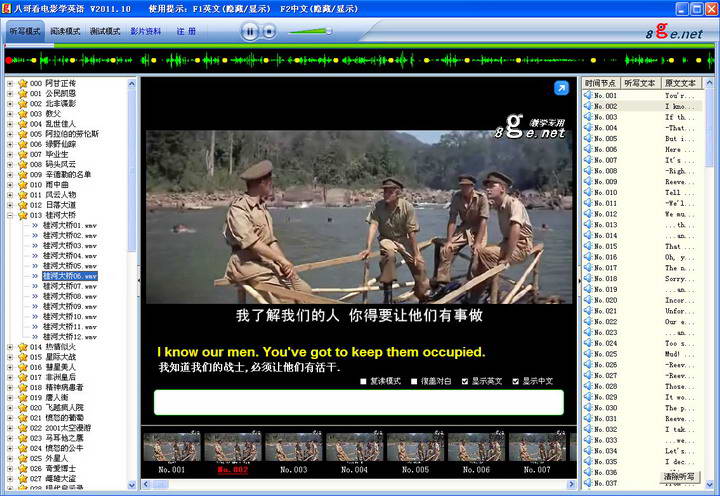Viewport: 720px width, 496px height.
Task: Play the speaker icon for No. 035
Action: [x=588, y=462]
